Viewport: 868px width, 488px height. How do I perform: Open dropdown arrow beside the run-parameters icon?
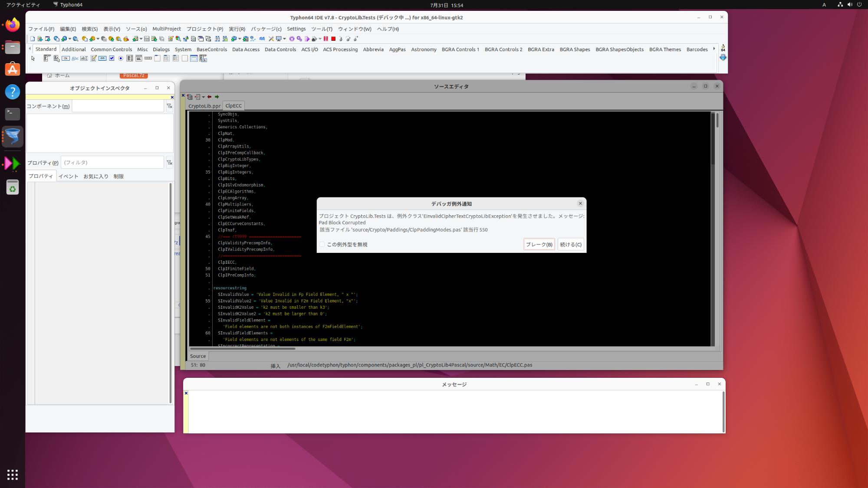[320, 39]
